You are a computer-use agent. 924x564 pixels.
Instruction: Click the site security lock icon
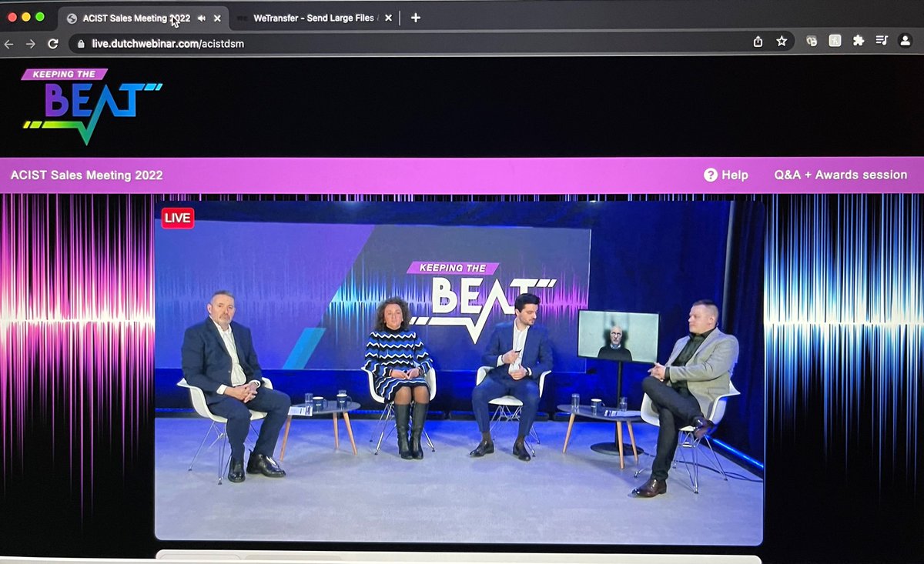(80, 45)
